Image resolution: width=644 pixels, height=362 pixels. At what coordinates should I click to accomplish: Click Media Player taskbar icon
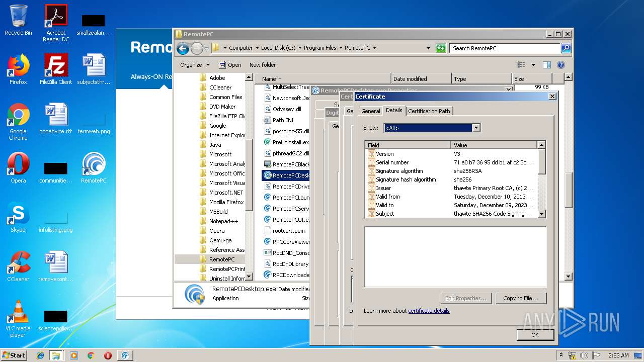pos(74,355)
